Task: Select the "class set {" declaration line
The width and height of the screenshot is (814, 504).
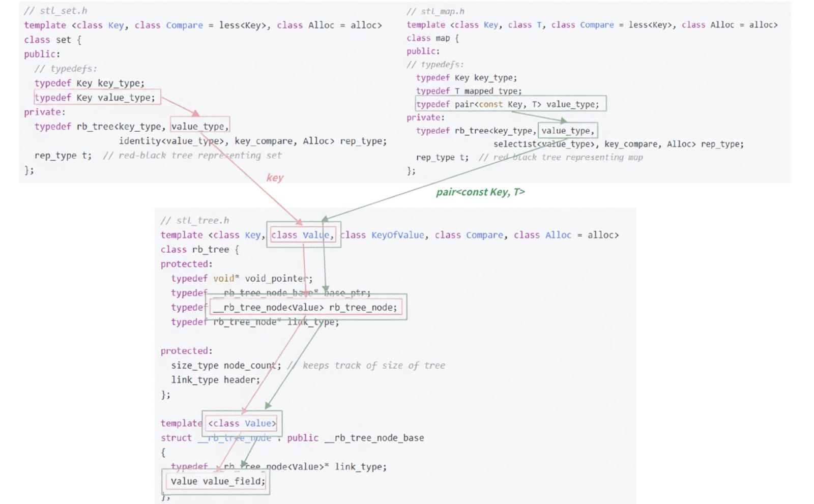Action: [x=52, y=40]
